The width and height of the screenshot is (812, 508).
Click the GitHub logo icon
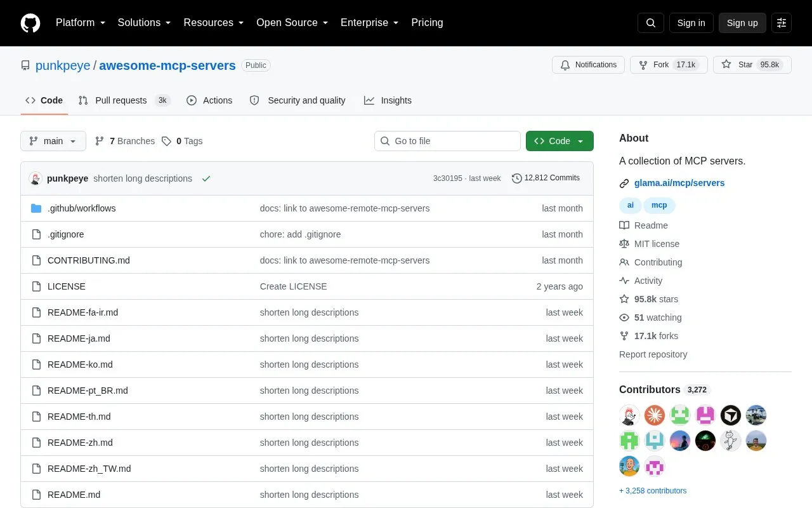[30, 23]
